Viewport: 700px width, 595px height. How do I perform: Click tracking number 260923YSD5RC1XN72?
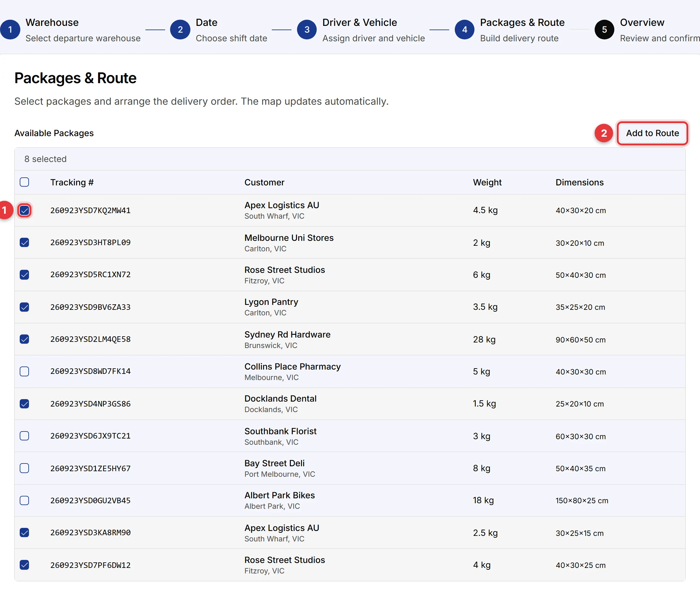click(90, 275)
